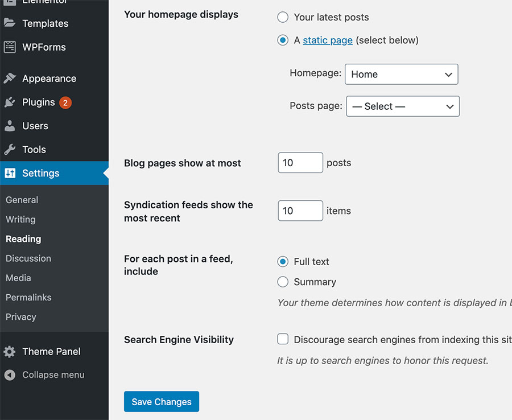Open the Permalinks settings submenu
Screen dimensions: 512x420
28,298
